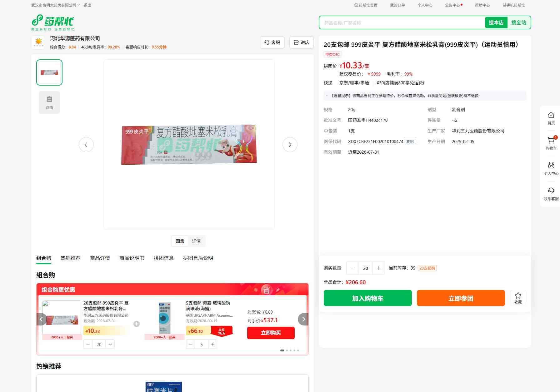The height and width of the screenshot is (392, 560).
Task: Increase purchase quantity with plus button
Action: (x=378, y=268)
